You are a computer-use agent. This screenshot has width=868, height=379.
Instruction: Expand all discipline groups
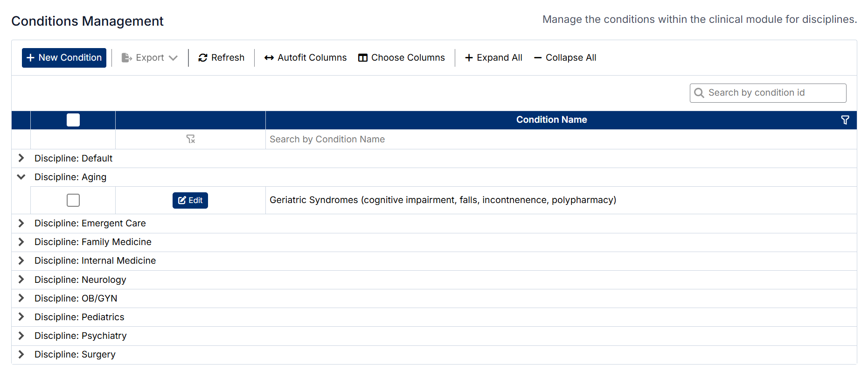pos(493,58)
